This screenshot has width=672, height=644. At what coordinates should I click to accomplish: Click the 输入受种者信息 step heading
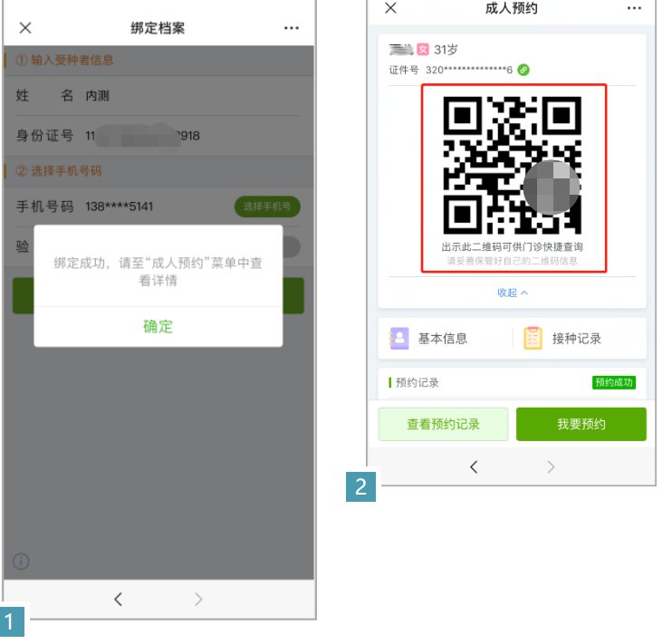64,60
